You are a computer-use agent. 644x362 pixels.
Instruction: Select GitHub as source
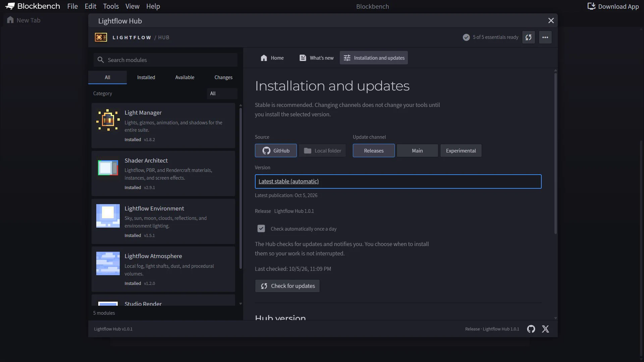[x=276, y=150]
